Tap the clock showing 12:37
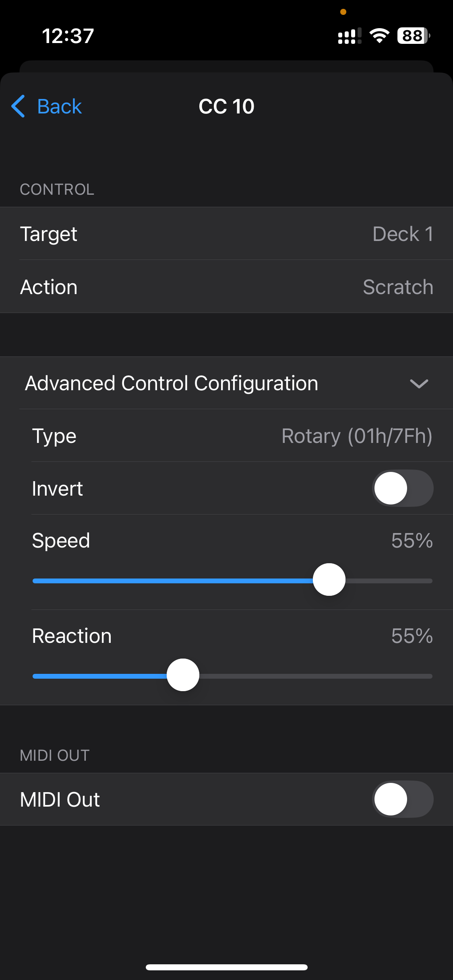453x980 pixels. coord(68,36)
